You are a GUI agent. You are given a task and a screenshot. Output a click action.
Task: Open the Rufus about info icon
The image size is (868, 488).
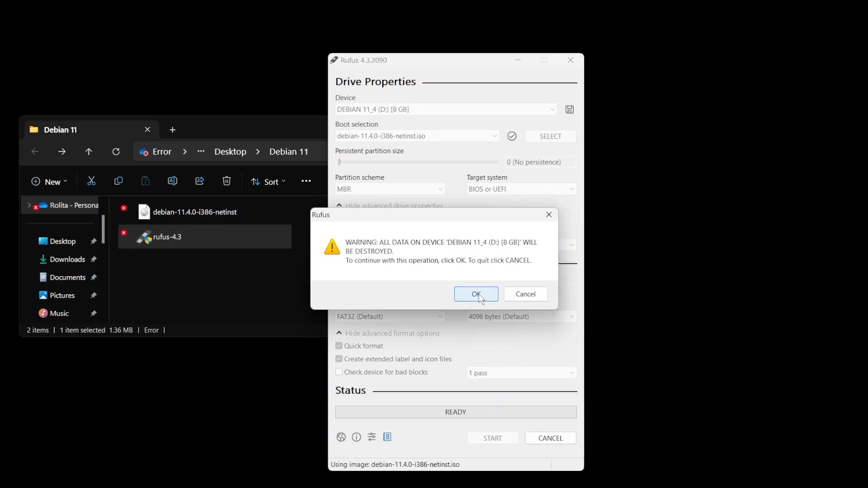[357, 437]
